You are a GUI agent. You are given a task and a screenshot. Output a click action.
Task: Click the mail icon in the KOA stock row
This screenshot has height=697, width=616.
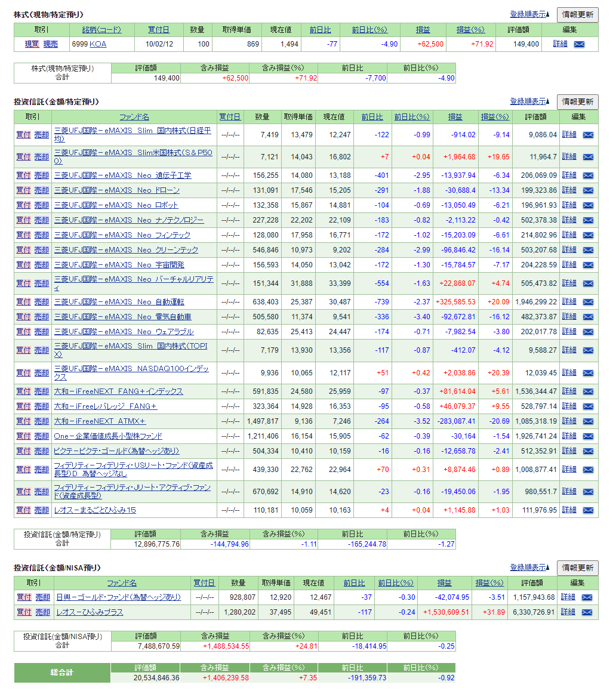tap(579, 44)
